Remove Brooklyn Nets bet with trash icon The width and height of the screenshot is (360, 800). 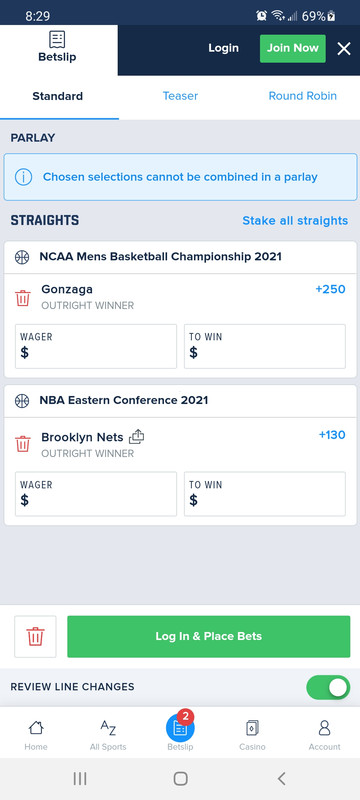point(23,444)
